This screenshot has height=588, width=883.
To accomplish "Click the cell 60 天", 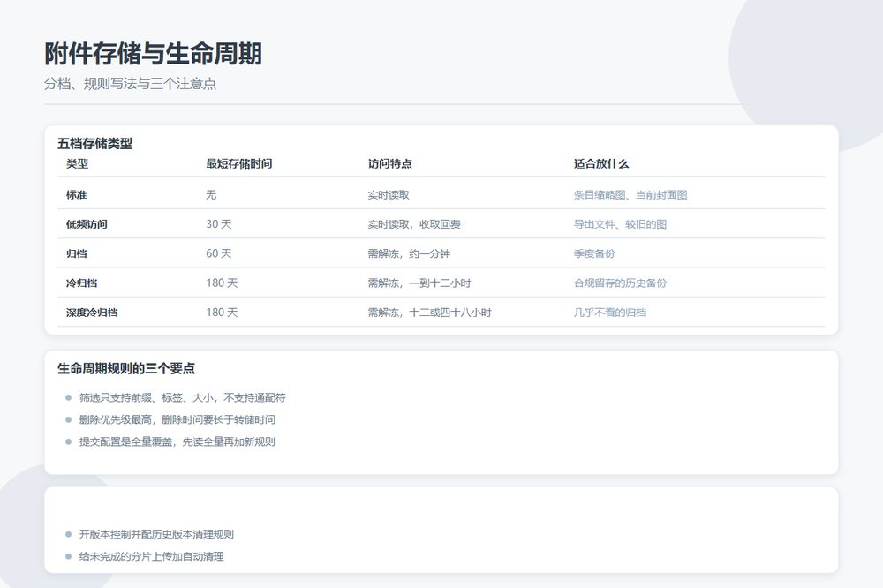I will coord(218,253).
